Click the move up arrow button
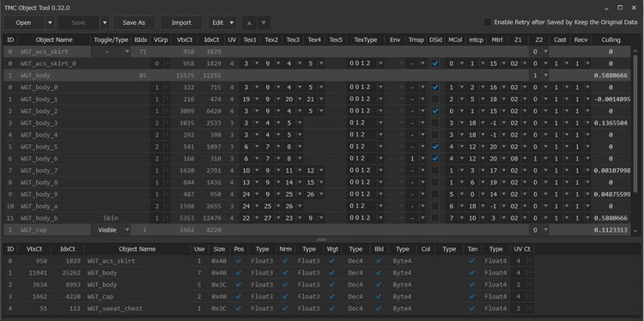Screen dimensions: 644x321 click(x=249, y=23)
